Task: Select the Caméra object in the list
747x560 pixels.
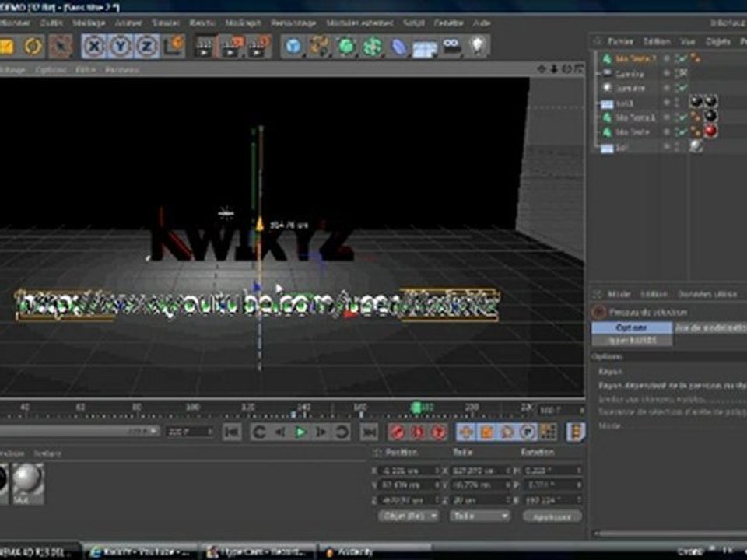Action: [630, 74]
